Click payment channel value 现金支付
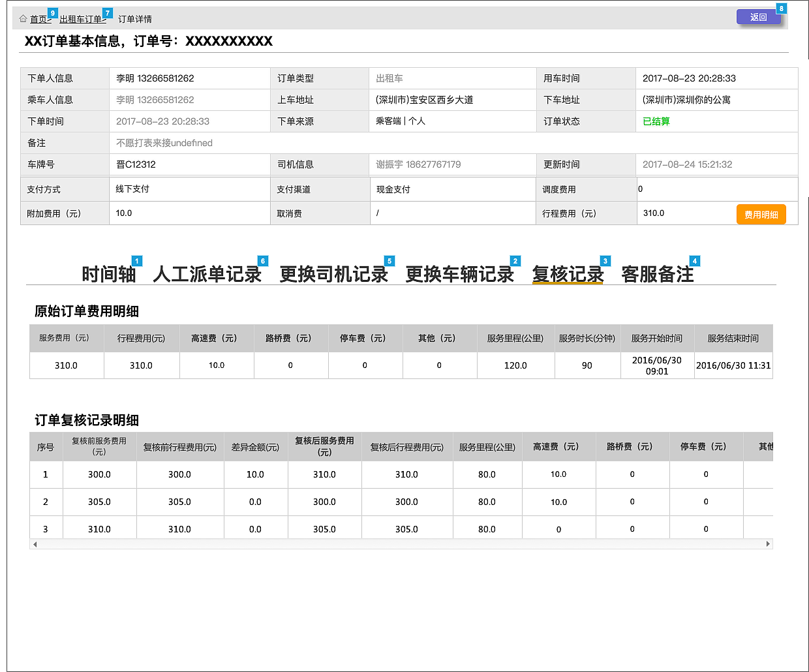The height and width of the screenshot is (672, 809). 393,189
